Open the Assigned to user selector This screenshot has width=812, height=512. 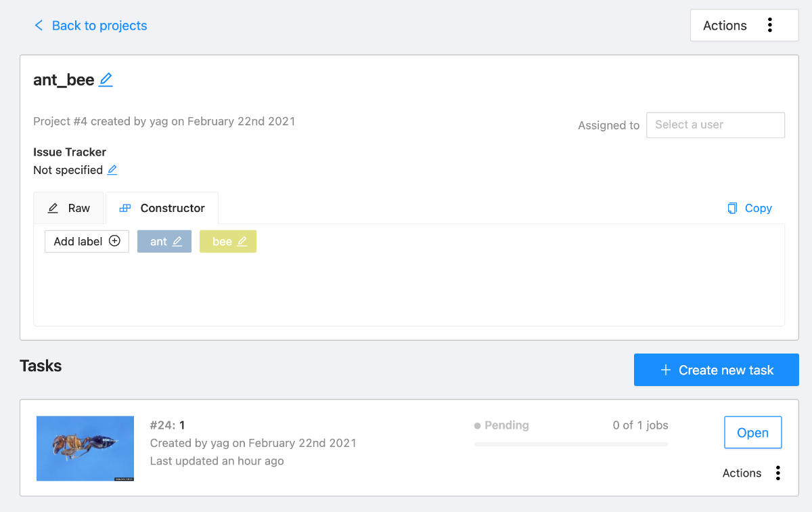click(715, 125)
